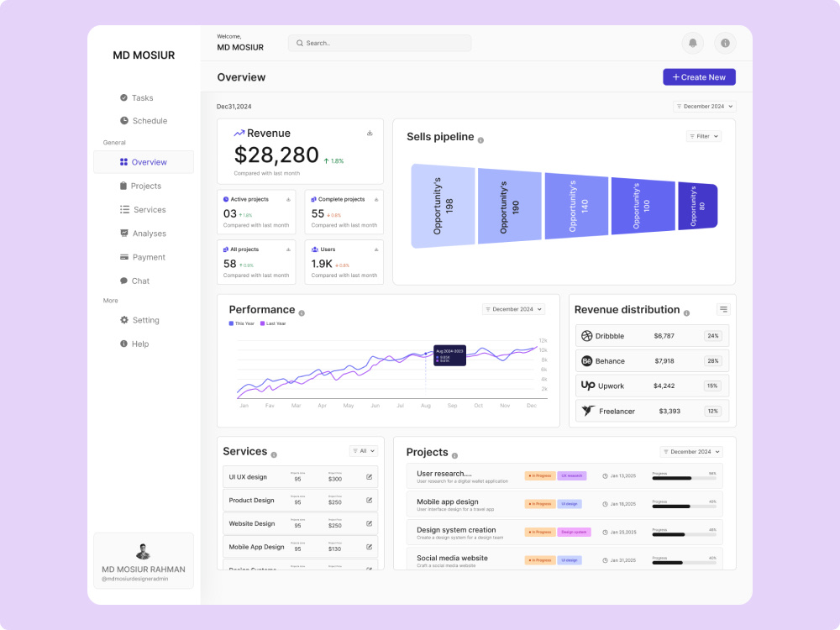
Task: Click the info icon beside Revenue distribution
Action: 686,313
